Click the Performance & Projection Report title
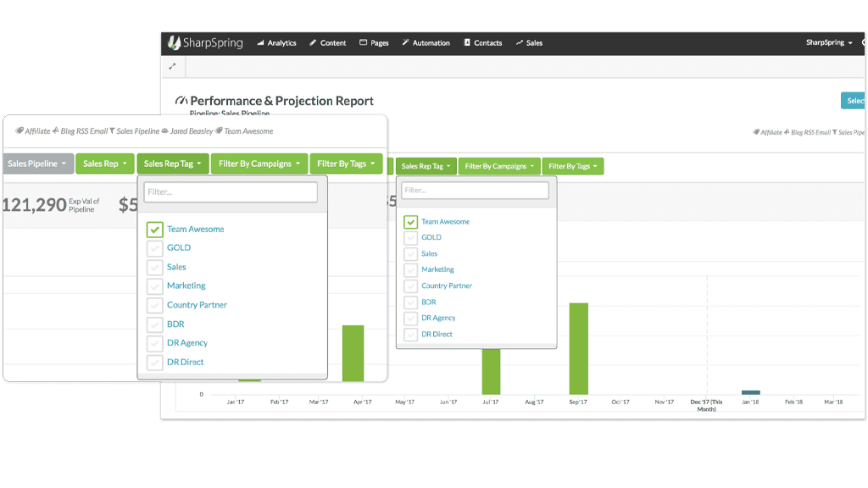Viewport: 868px width, 488px height. tap(281, 101)
